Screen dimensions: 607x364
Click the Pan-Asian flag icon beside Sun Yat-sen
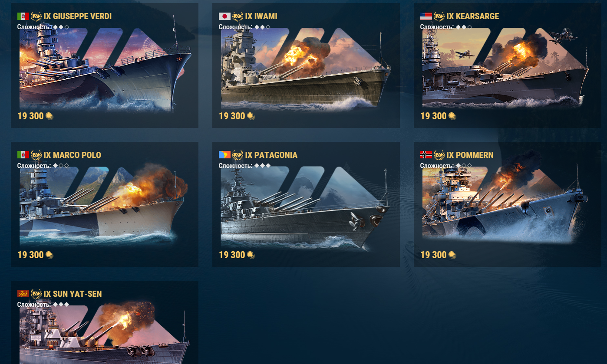tap(23, 294)
